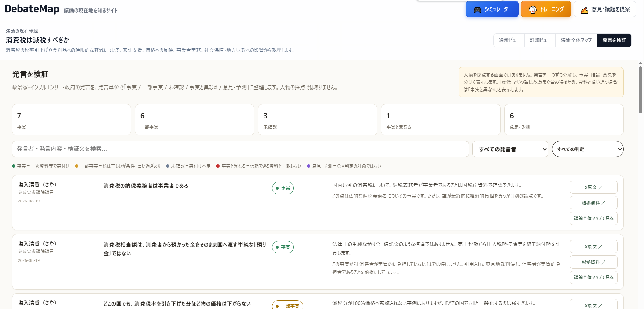Click the 6 意見・予測 summary card

[x=564, y=120]
